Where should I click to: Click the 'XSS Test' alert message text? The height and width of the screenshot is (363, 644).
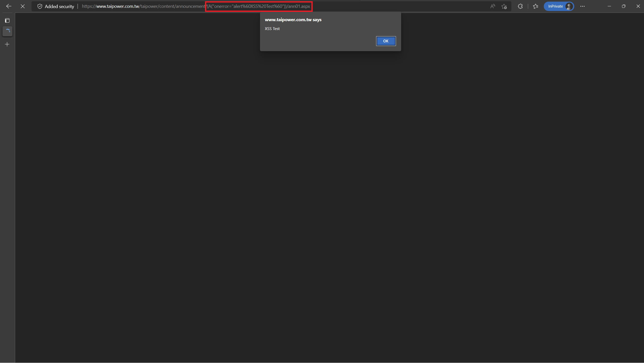pyautogui.click(x=272, y=29)
